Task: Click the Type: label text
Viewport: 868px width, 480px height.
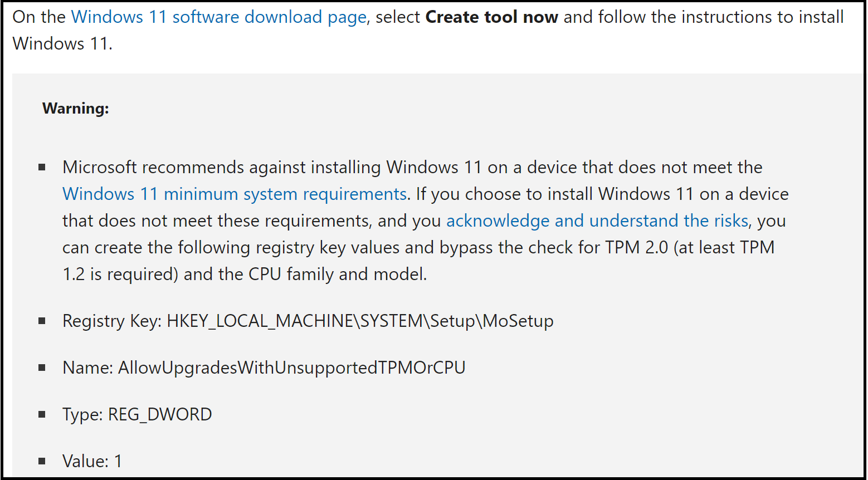Action: pos(82,414)
